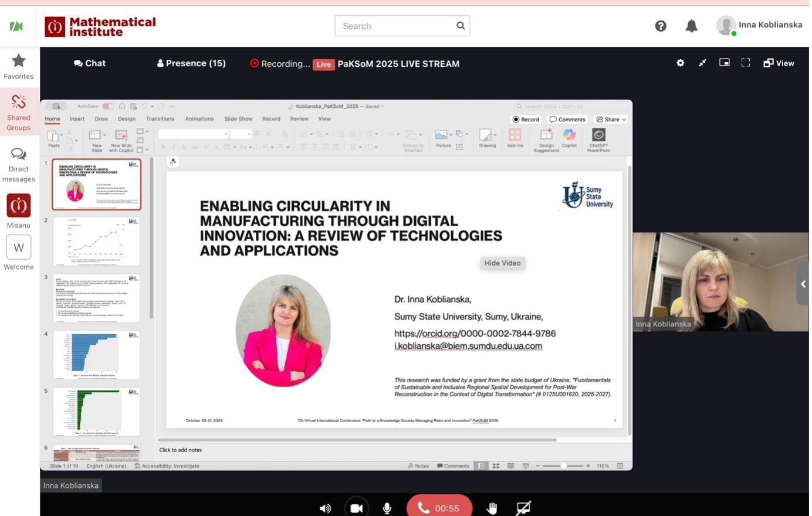Toggle the camera on or off
The width and height of the screenshot is (812, 516).
356,508
